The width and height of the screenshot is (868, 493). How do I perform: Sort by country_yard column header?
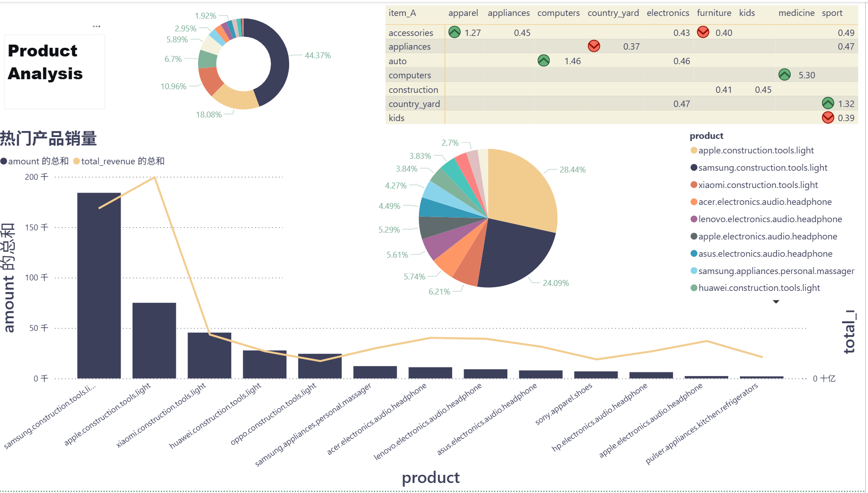[x=613, y=13]
